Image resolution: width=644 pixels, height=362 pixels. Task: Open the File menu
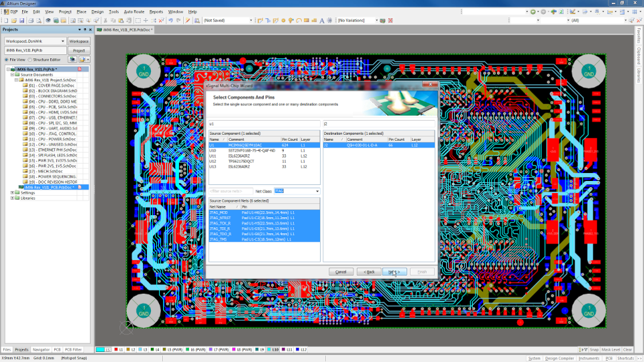[25, 11]
